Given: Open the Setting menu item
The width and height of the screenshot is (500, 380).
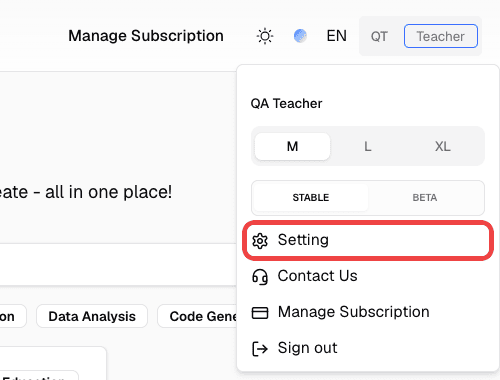Looking at the screenshot, I should point(368,240).
